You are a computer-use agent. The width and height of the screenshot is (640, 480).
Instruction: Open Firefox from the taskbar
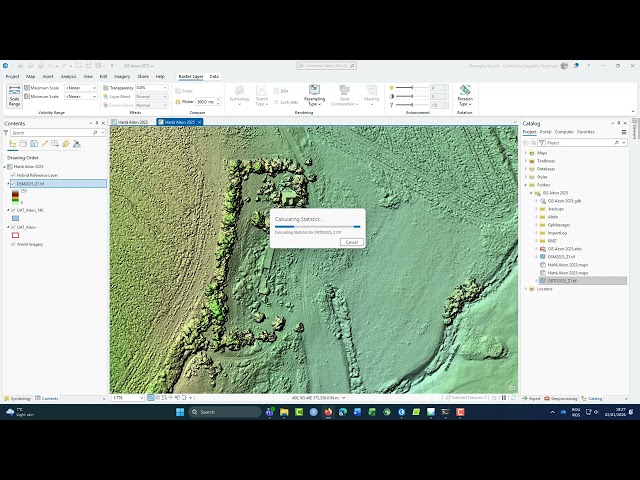(x=328, y=412)
